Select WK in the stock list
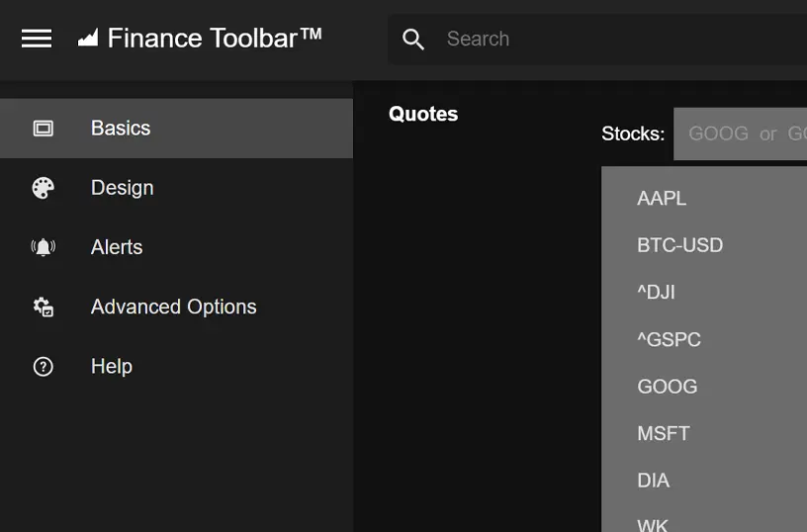807x532 pixels. click(x=652, y=525)
